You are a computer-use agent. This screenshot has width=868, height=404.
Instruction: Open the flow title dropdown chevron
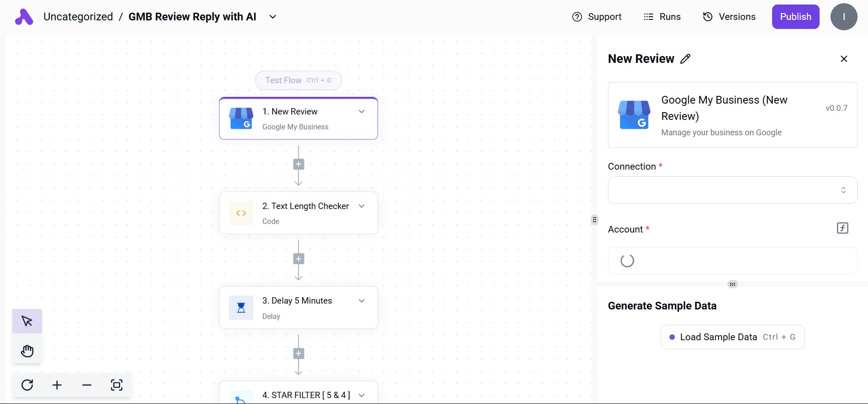[x=273, y=17]
